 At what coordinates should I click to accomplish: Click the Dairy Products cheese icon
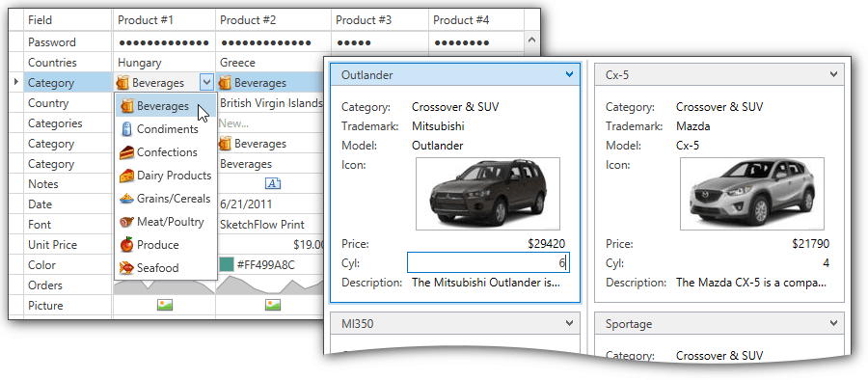(x=127, y=176)
